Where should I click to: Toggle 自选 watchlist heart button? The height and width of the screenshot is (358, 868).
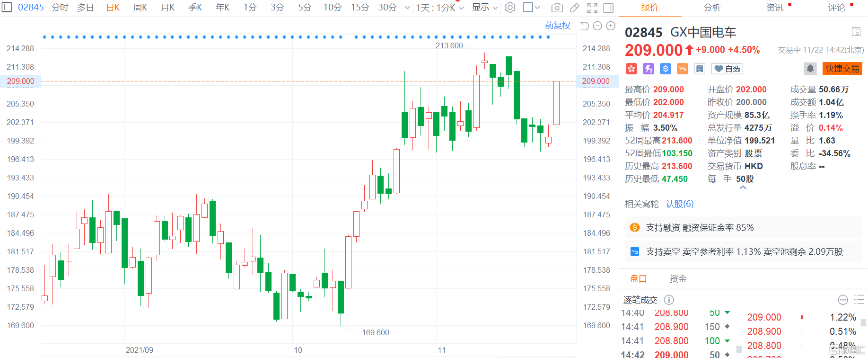(728, 69)
